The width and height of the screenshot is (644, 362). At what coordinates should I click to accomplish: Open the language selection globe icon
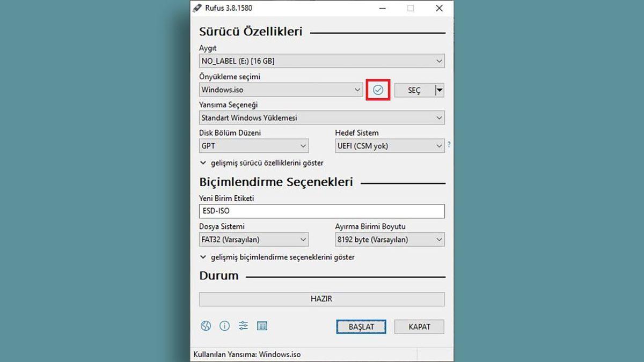206,326
